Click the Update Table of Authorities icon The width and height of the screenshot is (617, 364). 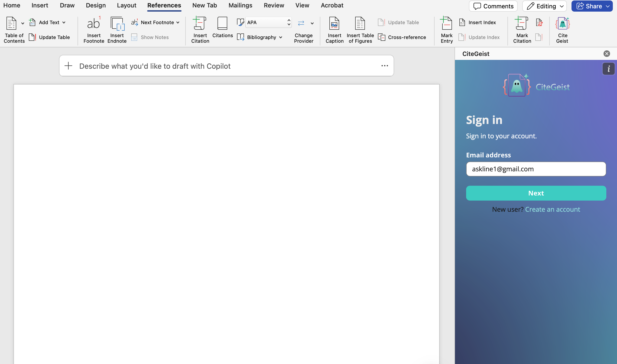point(539,37)
